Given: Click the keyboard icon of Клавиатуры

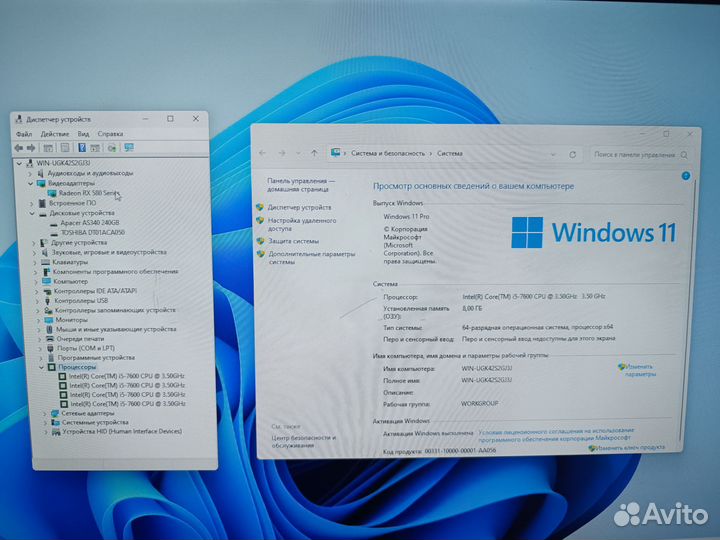Looking at the screenshot, I should click(x=45, y=262).
